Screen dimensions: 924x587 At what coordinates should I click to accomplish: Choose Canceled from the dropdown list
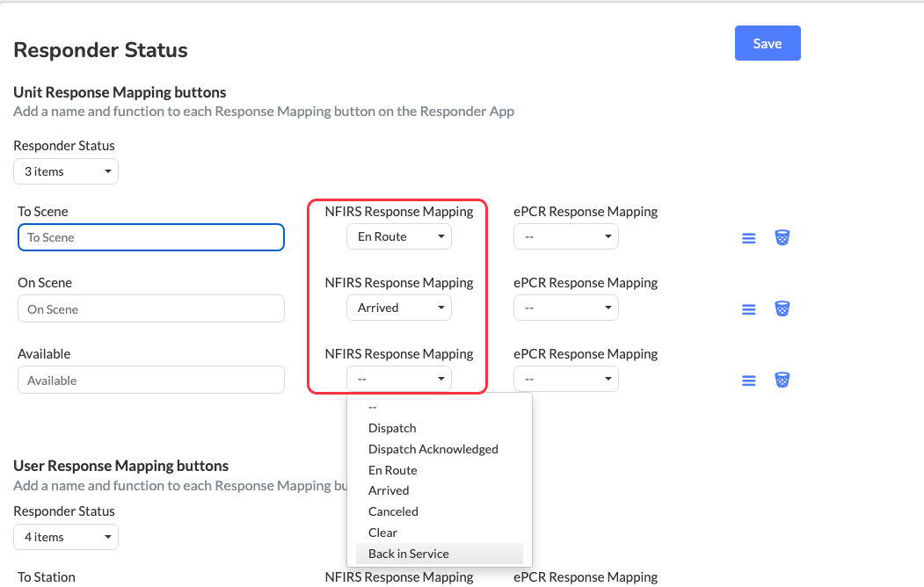pyautogui.click(x=439, y=511)
